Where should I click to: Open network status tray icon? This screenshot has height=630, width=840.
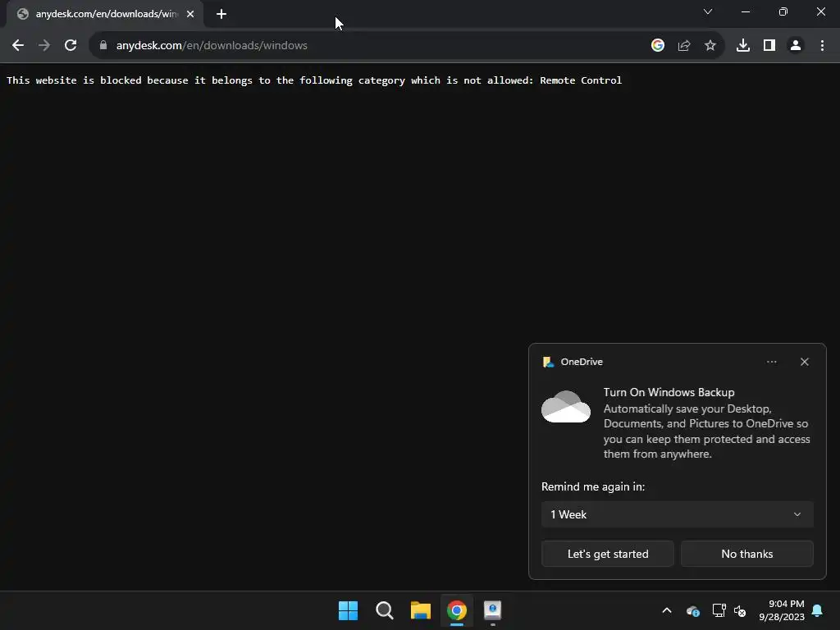[x=719, y=610]
